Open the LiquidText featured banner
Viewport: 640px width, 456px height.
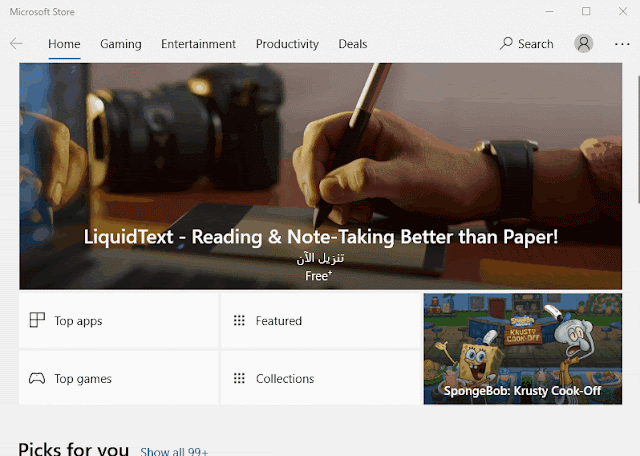(x=320, y=176)
